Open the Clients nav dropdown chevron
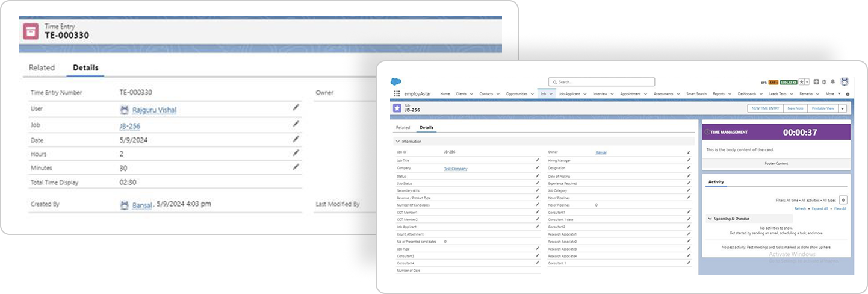 (x=471, y=94)
